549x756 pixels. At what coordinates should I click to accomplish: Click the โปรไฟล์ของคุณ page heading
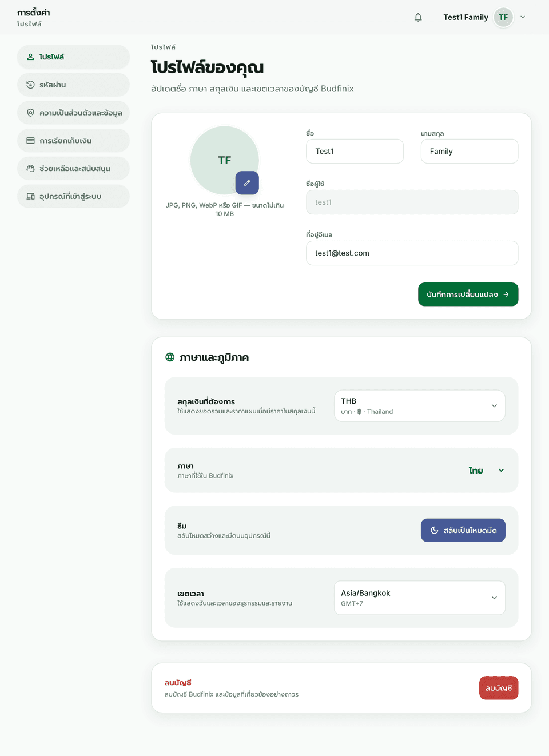pos(208,67)
